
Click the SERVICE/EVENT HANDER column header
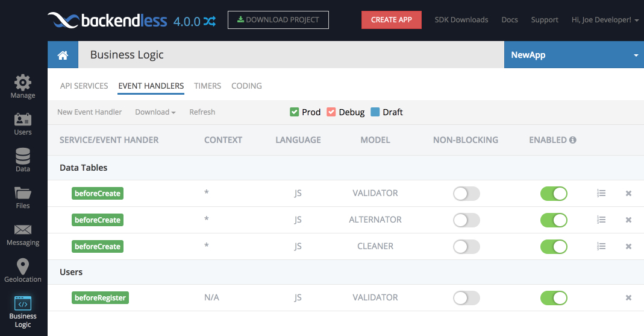point(109,140)
